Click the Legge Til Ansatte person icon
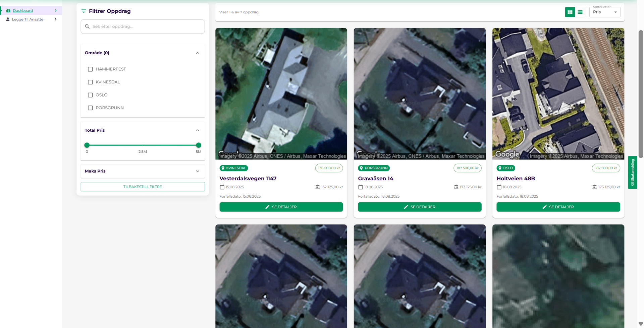The image size is (644, 328). click(x=8, y=19)
